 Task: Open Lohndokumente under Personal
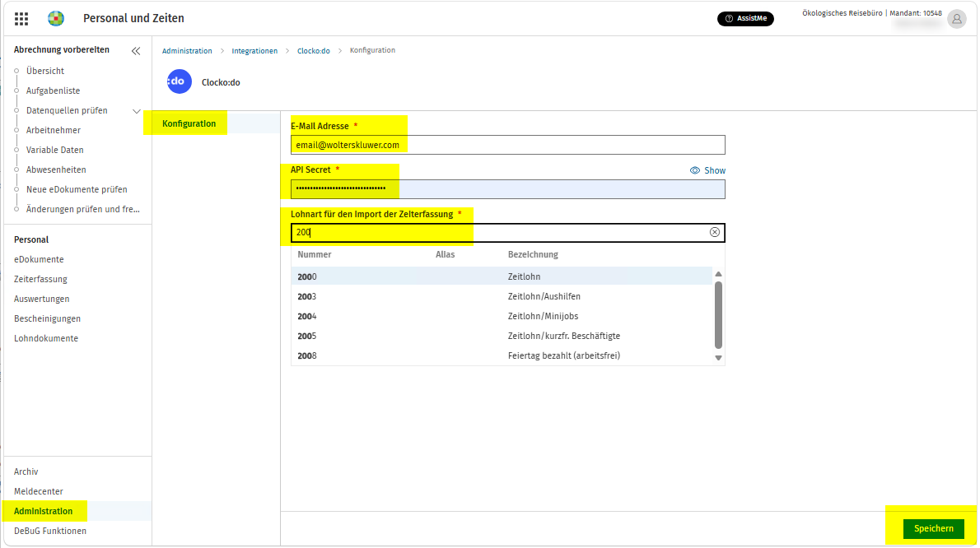tap(46, 339)
